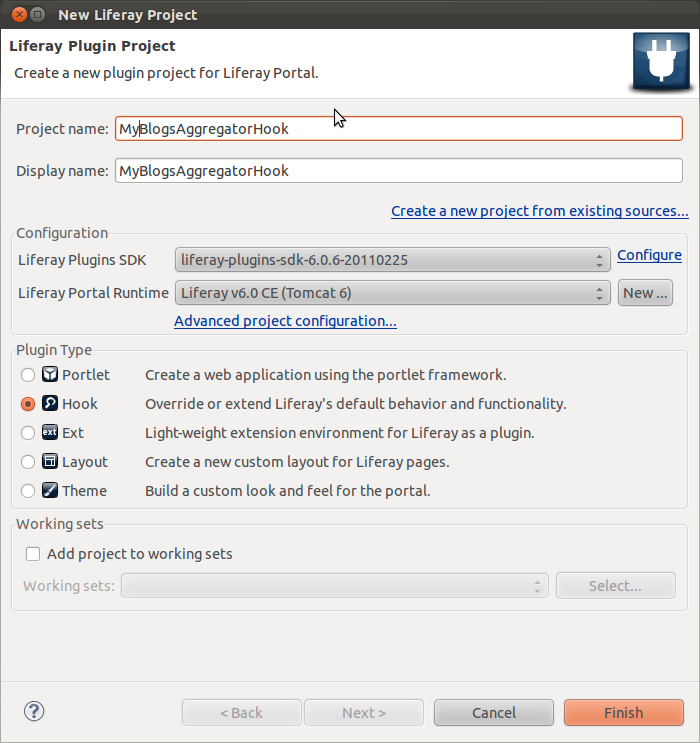Click Create a new project from existing sources
Viewport: 700px width, 743px height.
click(539, 211)
